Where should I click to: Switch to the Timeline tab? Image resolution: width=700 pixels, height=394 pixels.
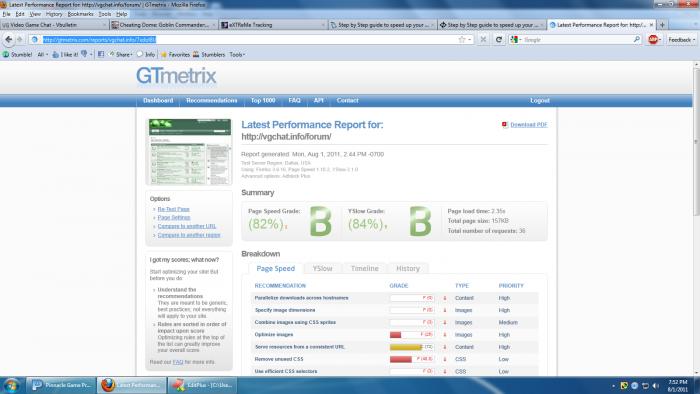(364, 269)
